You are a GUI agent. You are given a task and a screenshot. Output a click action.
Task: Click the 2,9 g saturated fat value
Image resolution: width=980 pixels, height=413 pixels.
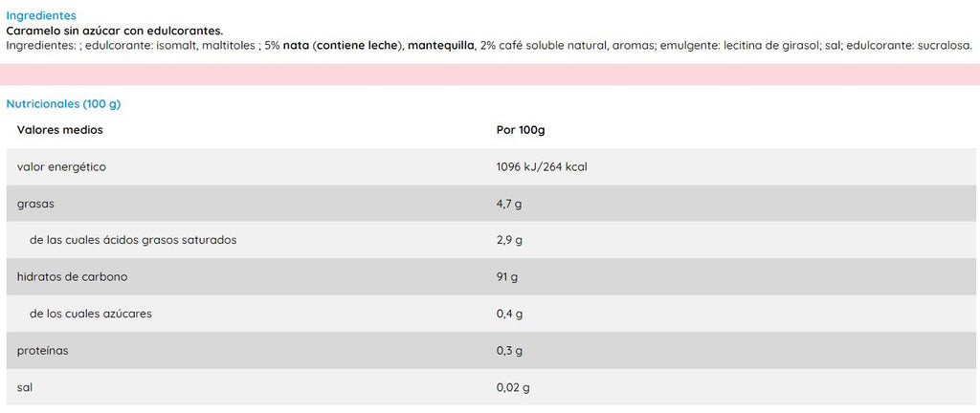coord(509,240)
